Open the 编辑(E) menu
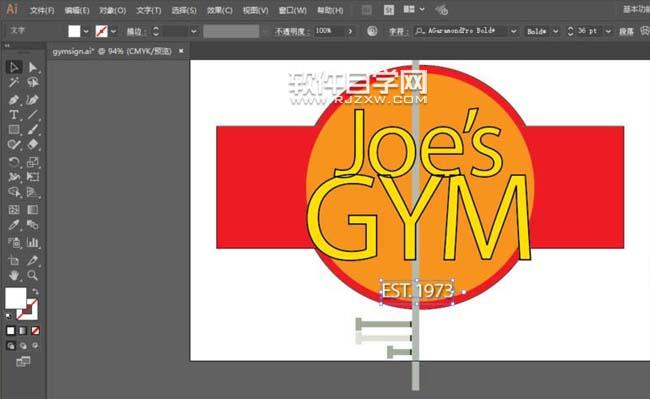The image size is (650, 399). [77, 10]
